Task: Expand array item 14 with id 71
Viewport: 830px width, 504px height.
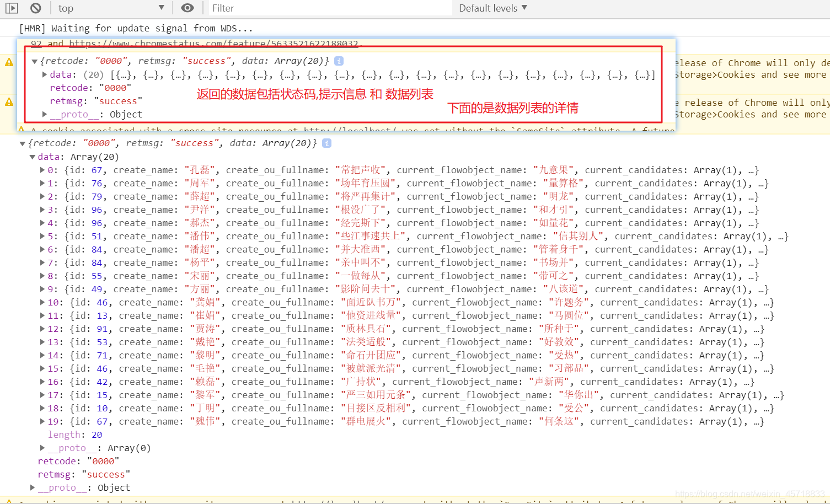Action: [x=42, y=355]
